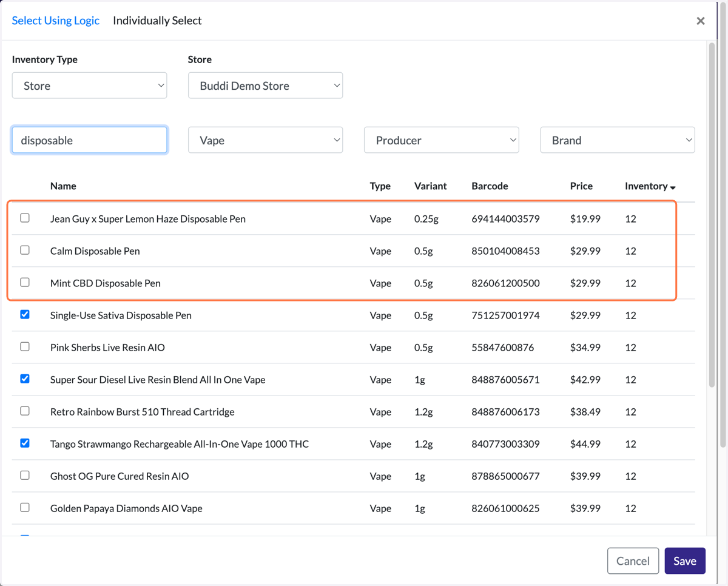This screenshot has width=728, height=586.
Task: Open the Buddi Demo Store dropdown
Action: (265, 86)
